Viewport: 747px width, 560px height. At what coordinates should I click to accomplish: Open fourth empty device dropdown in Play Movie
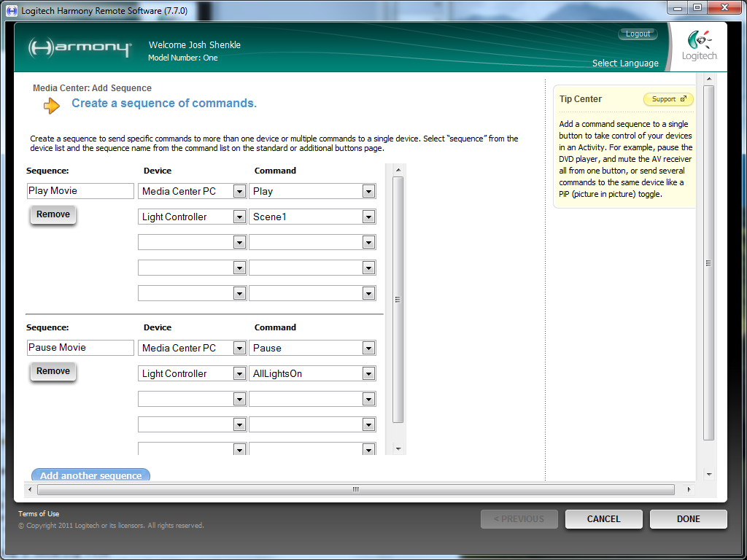[192, 268]
